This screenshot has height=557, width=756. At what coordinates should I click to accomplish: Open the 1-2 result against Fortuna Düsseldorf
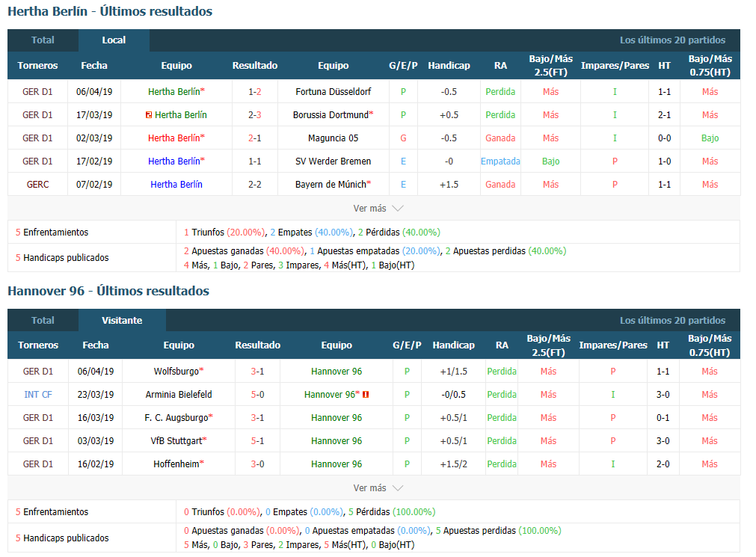click(x=255, y=92)
